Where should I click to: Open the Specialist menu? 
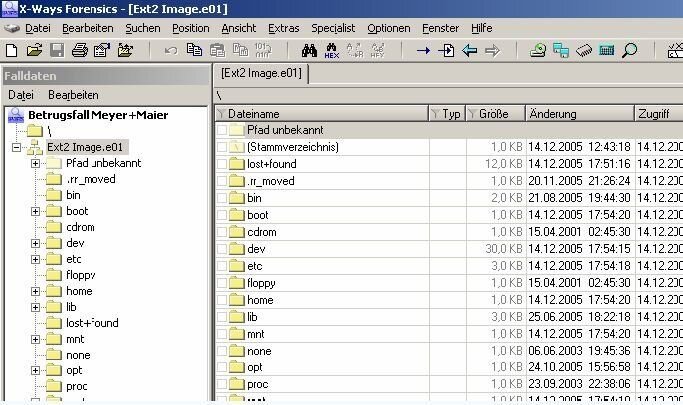point(333,28)
